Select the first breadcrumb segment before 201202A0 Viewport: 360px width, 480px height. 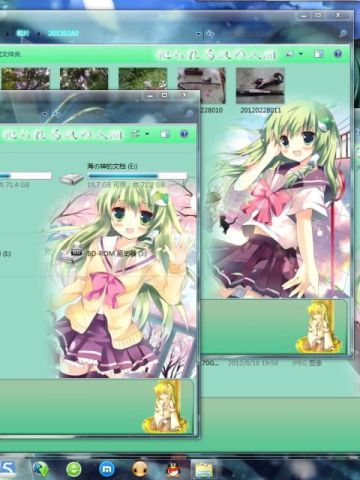coord(23,33)
